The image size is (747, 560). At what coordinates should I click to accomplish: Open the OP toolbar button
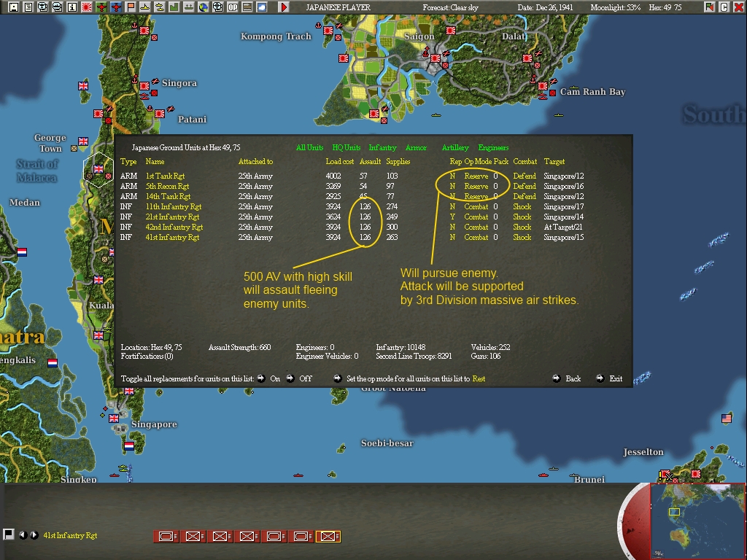pyautogui.click(x=233, y=7)
